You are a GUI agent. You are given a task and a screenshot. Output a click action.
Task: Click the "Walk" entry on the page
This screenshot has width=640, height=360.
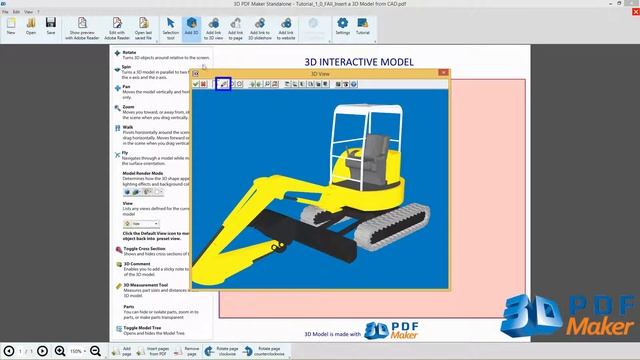[128, 127]
